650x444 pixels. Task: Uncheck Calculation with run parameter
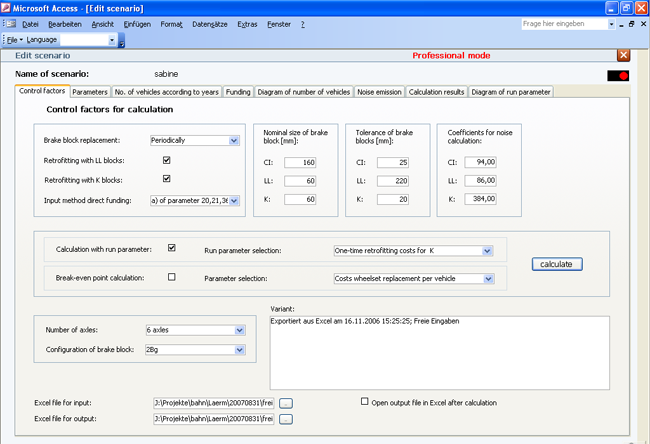[172, 248]
